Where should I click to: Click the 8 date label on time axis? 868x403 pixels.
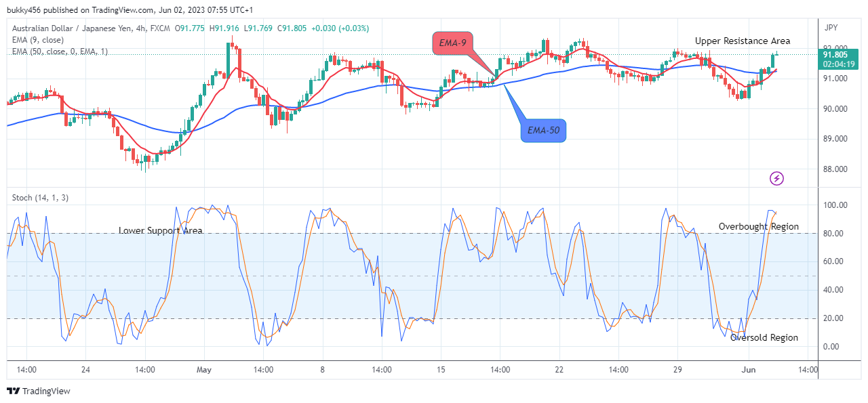tap(323, 370)
